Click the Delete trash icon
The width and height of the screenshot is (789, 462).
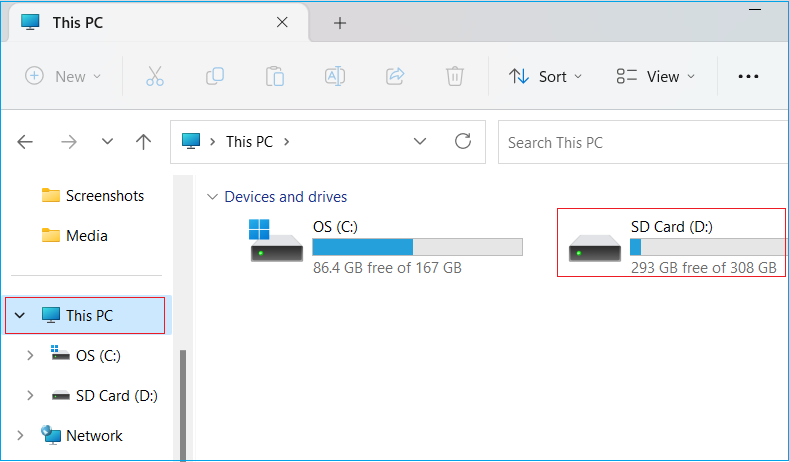(454, 76)
